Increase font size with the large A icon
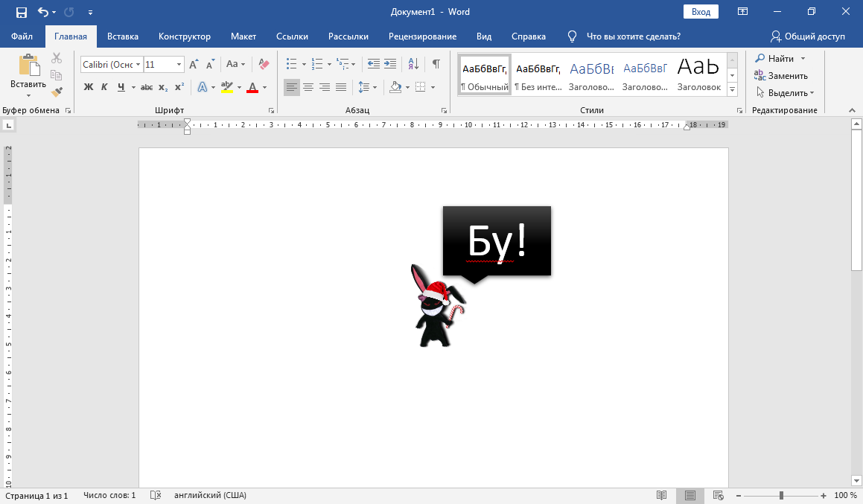This screenshot has width=863, height=504. coord(194,64)
